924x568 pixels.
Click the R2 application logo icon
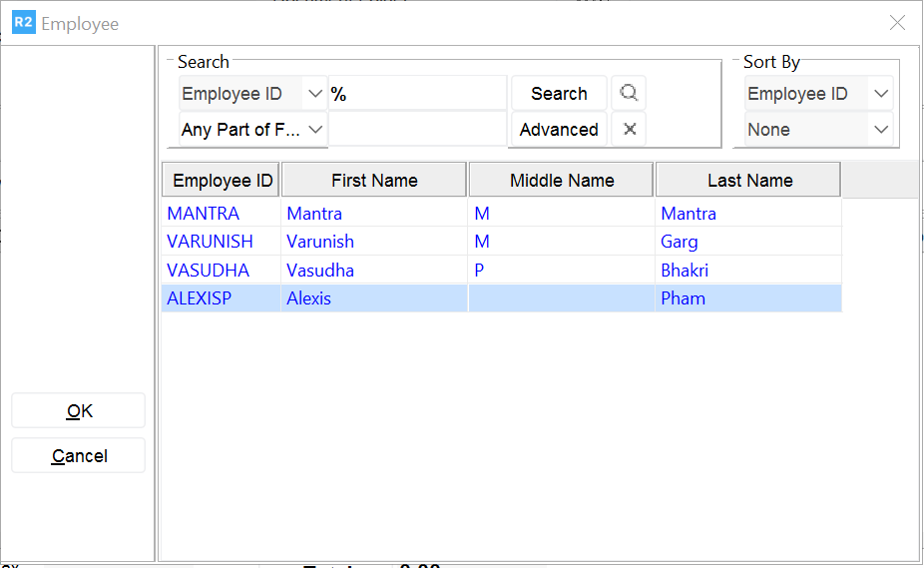[x=23, y=22]
